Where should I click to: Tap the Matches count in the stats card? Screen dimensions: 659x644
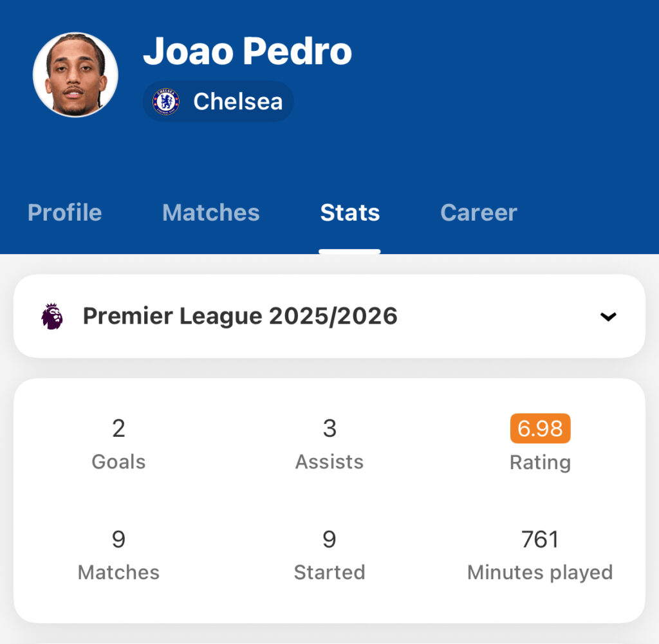point(118,539)
